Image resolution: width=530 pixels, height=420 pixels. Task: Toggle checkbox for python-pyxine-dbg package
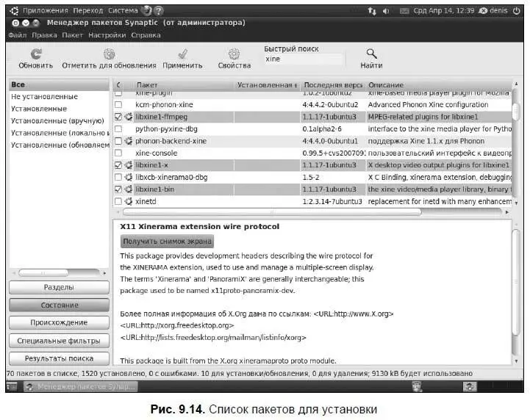coord(118,129)
